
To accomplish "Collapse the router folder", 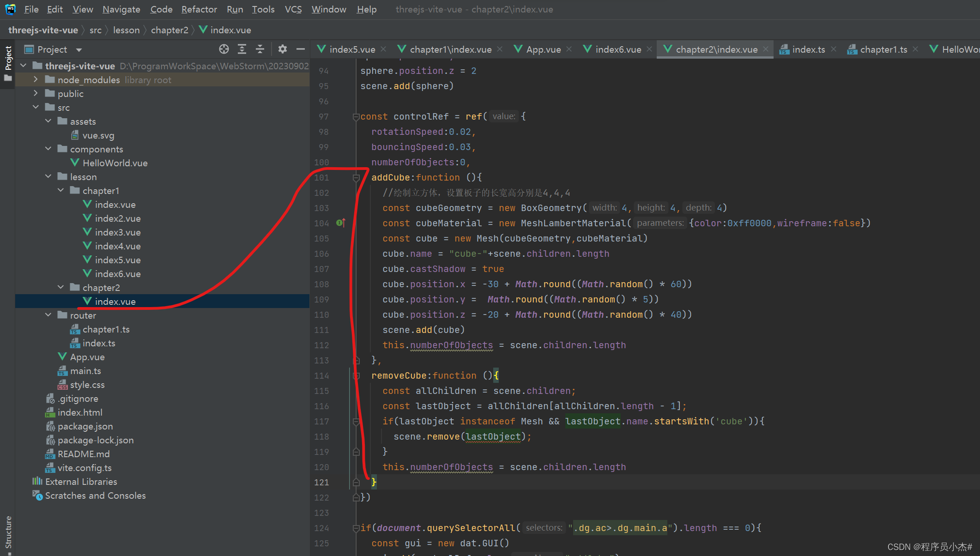I will click(48, 315).
